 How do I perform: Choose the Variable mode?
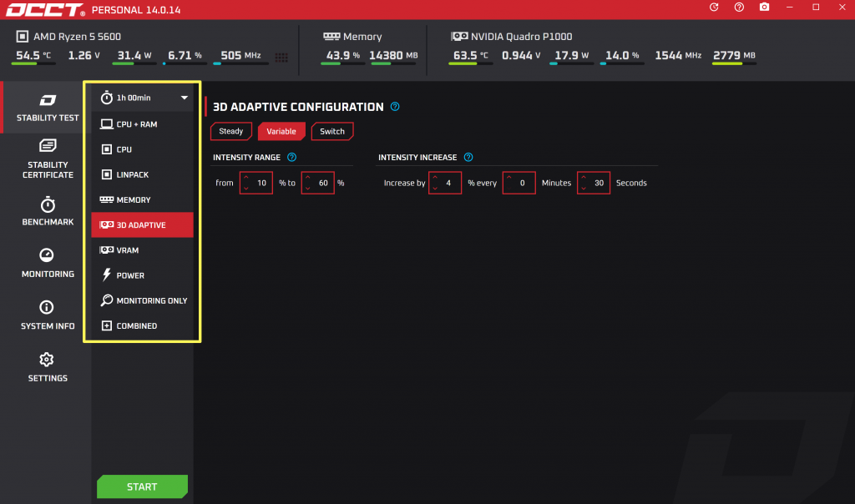click(281, 131)
